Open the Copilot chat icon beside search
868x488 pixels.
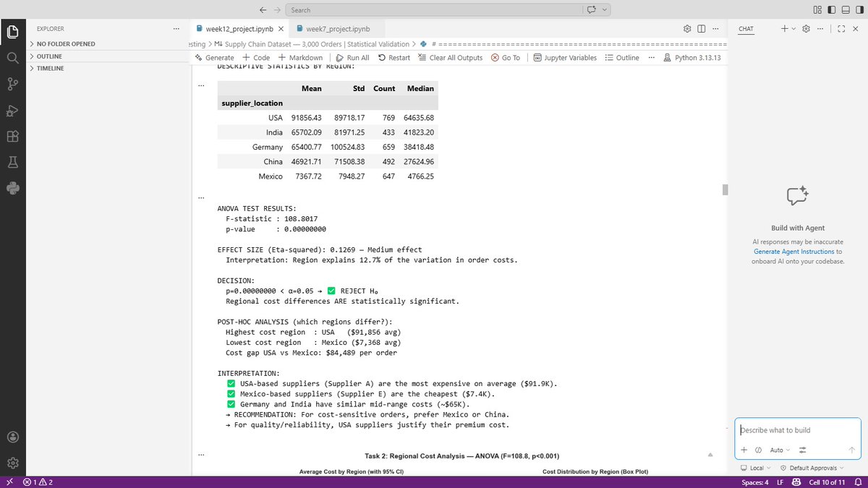pyautogui.click(x=592, y=10)
